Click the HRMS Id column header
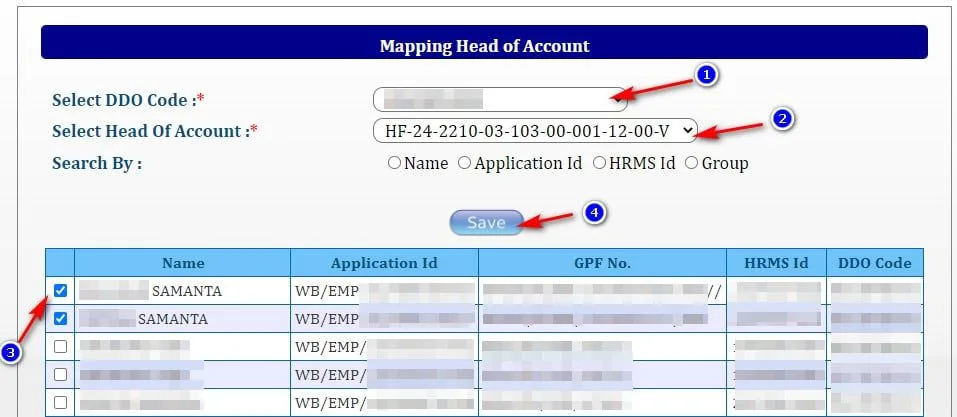957x417 pixels. tap(776, 263)
